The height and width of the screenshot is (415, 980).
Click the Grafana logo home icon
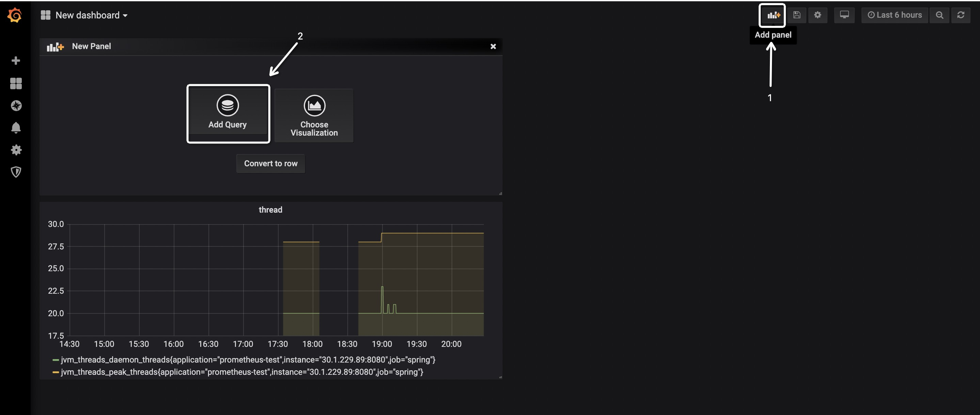point(15,15)
